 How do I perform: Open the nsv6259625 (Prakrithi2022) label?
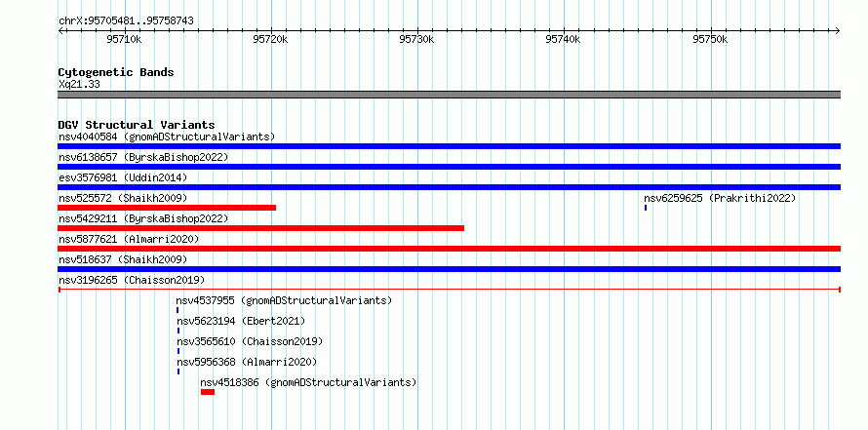(x=720, y=198)
